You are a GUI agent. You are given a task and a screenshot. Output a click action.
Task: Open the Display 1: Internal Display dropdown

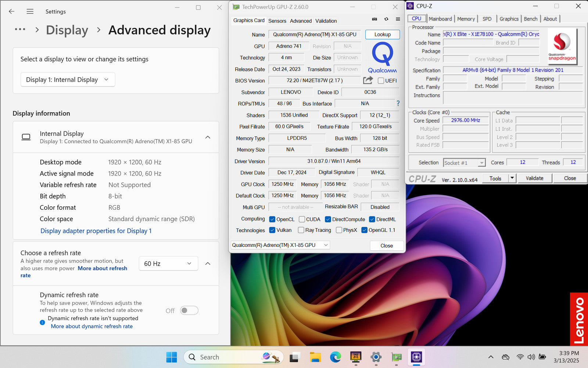[68, 79]
